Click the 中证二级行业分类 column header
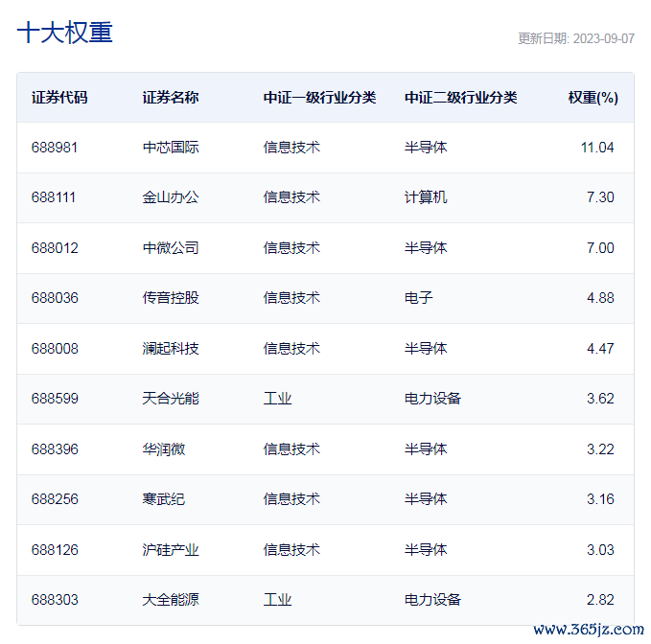Image resolution: width=651 pixels, height=644 pixels. pyautogui.click(x=461, y=98)
